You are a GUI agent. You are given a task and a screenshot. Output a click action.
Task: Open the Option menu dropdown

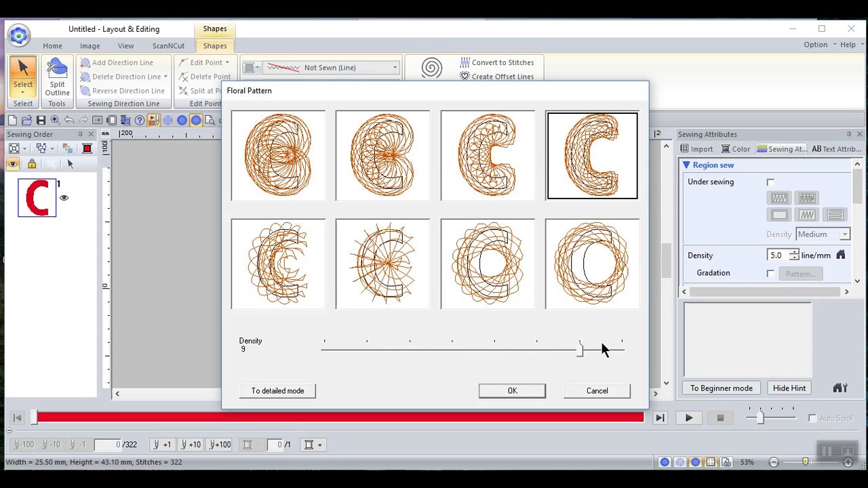[x=818, y=45]
